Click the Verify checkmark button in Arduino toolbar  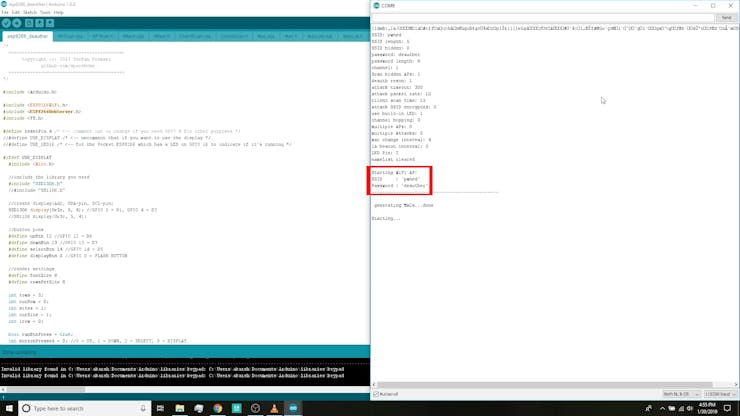tap(6, 23)
